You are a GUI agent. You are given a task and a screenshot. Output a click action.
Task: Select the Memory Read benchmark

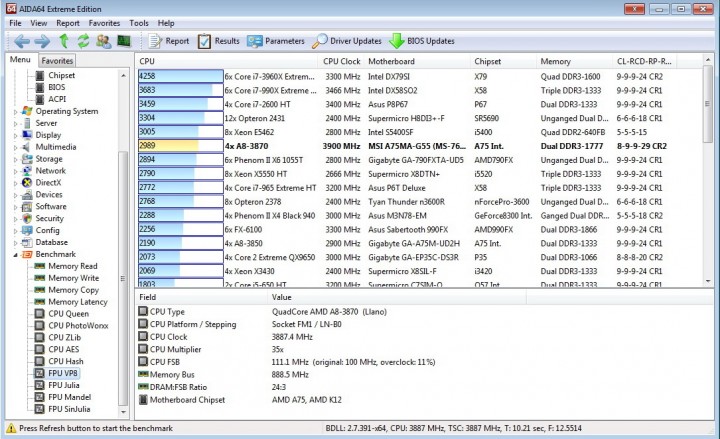(x=73, y=266)
